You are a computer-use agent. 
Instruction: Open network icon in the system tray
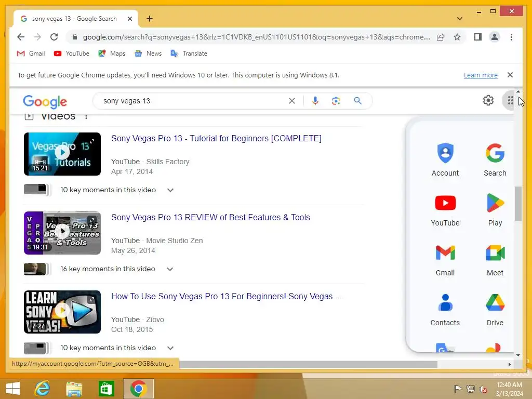click(471, 389)
